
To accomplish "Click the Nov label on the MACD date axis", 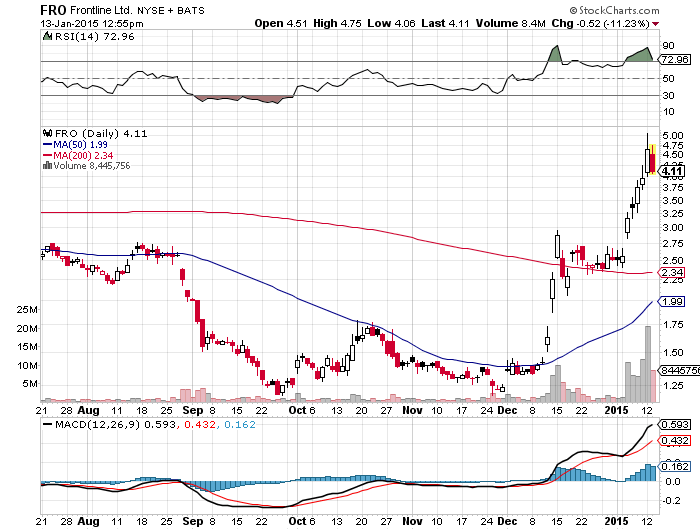I will 412,521.
